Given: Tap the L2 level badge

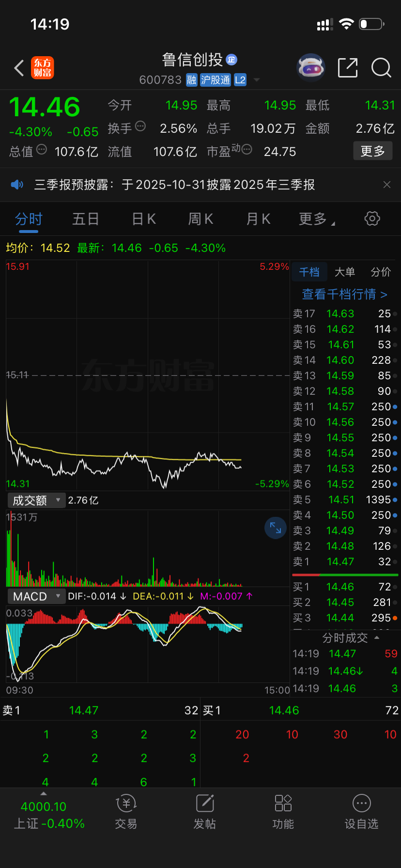Looking at the screenshot, I should pyautogui.click(x=240, y=80).
